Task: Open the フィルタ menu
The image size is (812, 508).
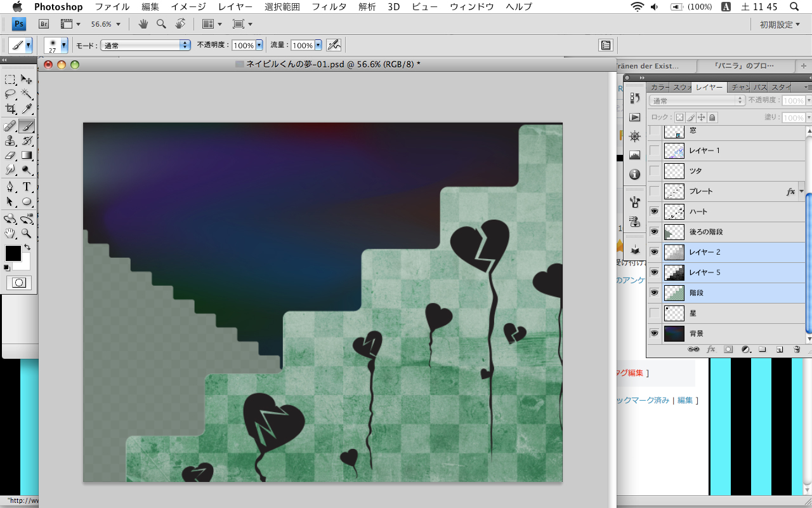Action: (329, 7)
